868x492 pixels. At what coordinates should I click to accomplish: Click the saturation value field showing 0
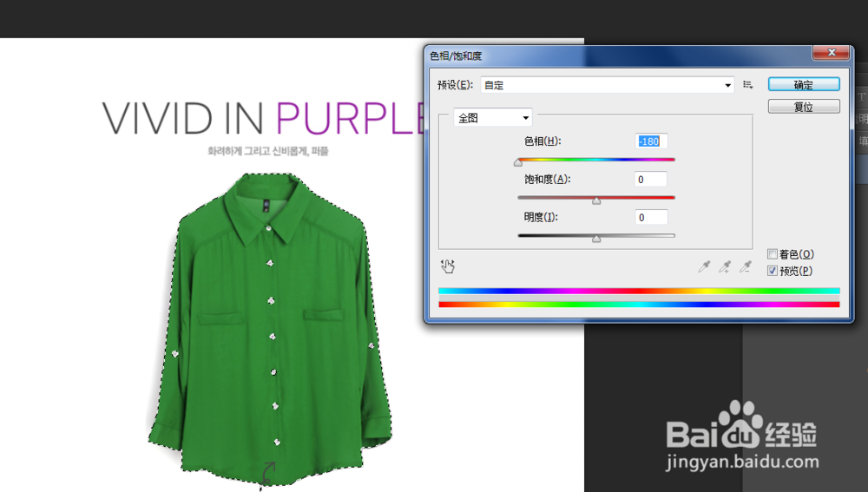(651, 180)
